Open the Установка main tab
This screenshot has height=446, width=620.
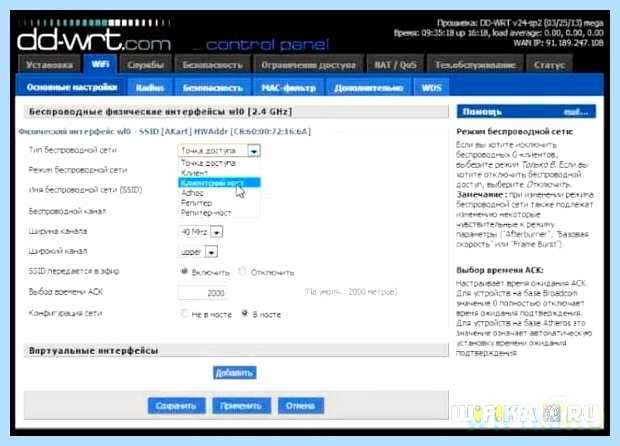(x=50, y=65)
